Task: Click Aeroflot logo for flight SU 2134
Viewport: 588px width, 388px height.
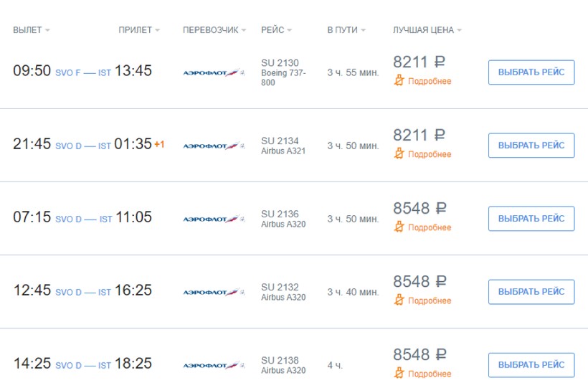Action: tap(214, 146)
